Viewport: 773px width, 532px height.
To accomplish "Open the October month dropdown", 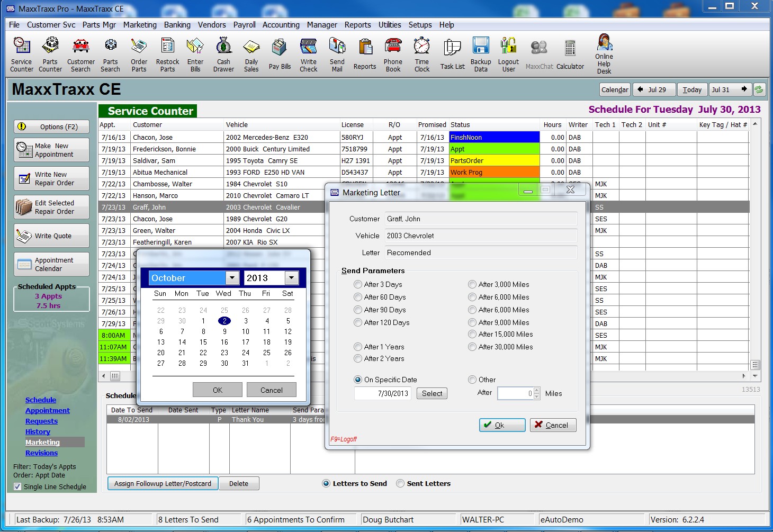I will coord(232,278).
